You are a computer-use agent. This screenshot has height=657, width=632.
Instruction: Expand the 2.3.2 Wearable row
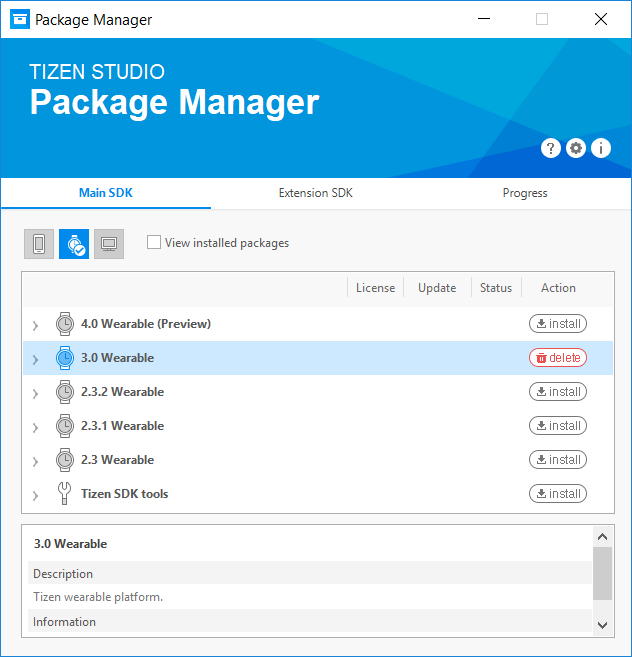[36, 393]
